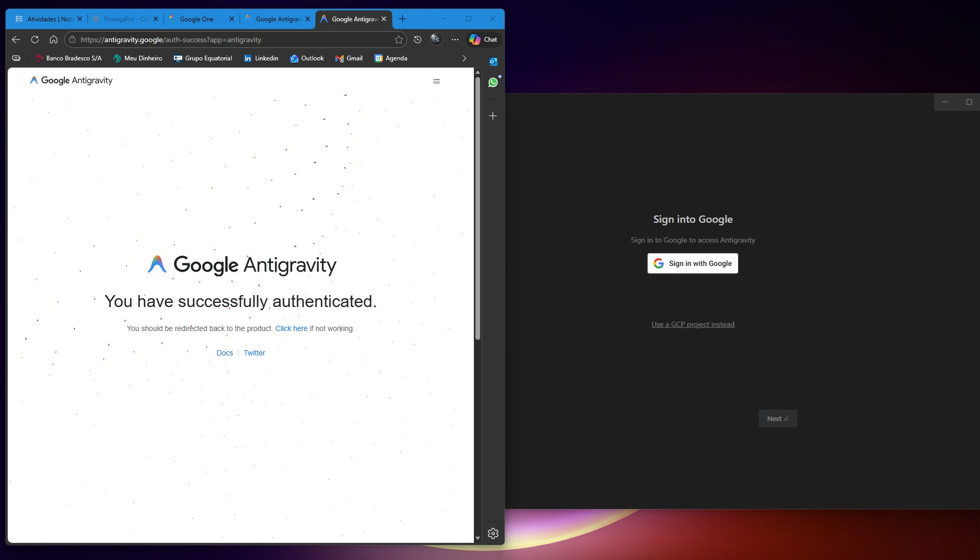Click the 'Click here' redirect link
The image size is (980, 560).
(x=291, y=328)
